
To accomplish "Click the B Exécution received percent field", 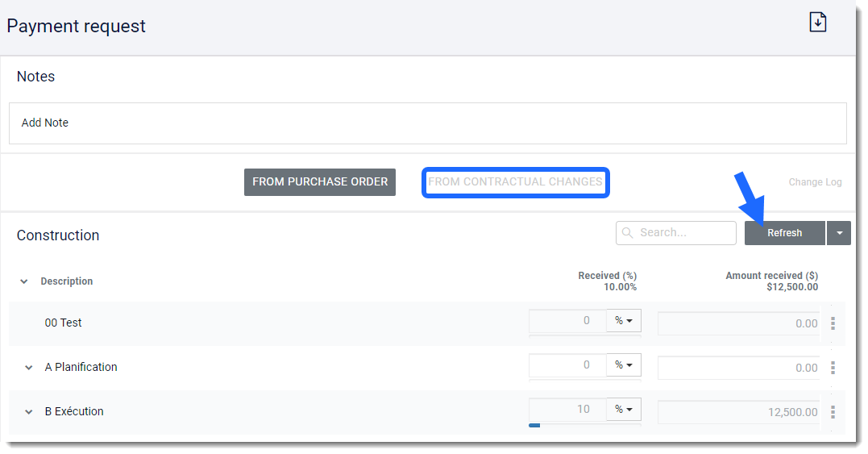I will 568,410.
